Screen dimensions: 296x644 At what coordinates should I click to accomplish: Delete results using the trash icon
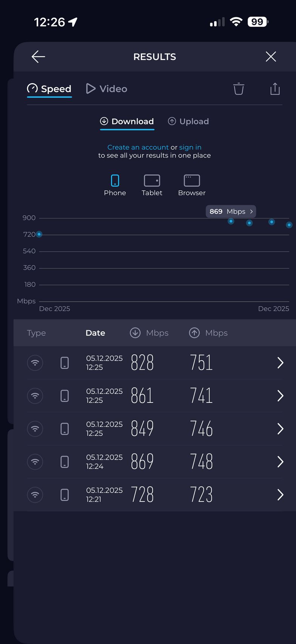(239, 89)
